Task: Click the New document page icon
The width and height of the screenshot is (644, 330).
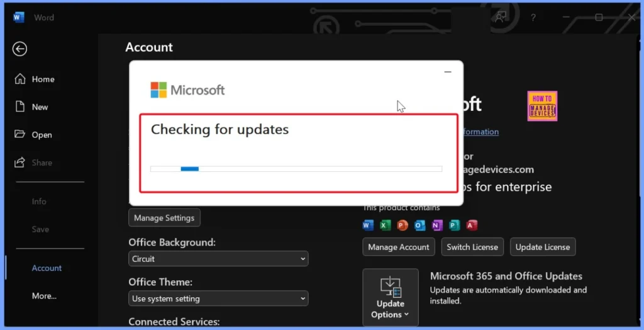Action: [x=19, y=107]
